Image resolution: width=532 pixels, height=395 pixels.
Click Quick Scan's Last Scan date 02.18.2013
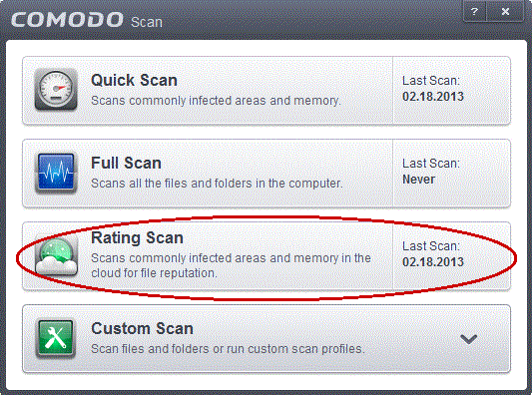point(433,97)
